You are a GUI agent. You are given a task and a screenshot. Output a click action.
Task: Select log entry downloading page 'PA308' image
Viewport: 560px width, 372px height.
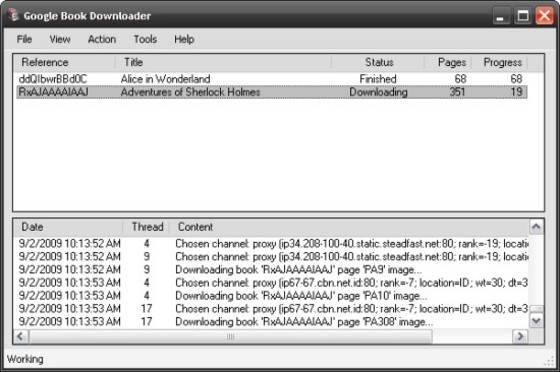[x=271, y=322]
